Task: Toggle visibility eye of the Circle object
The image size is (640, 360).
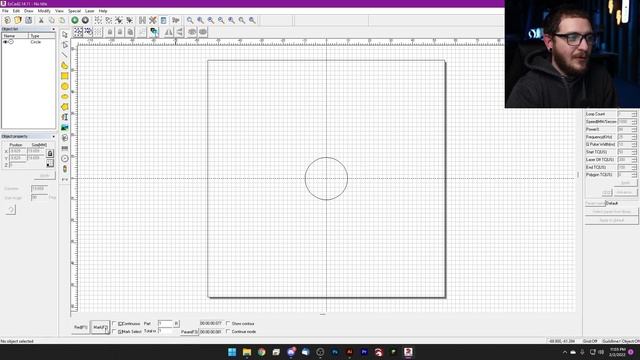Action: click(5, 42)
